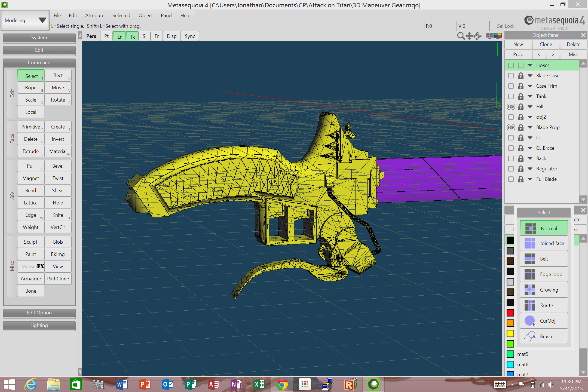Screen dimensions: 588x392
Task: Show the Back object visibility checkbox
Action: [511, 158]
